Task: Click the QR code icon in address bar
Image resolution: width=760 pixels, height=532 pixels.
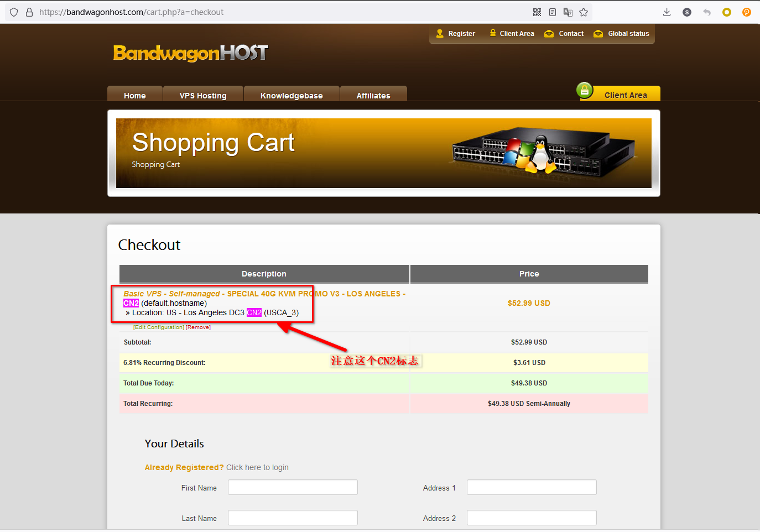Action: [537, 12]
